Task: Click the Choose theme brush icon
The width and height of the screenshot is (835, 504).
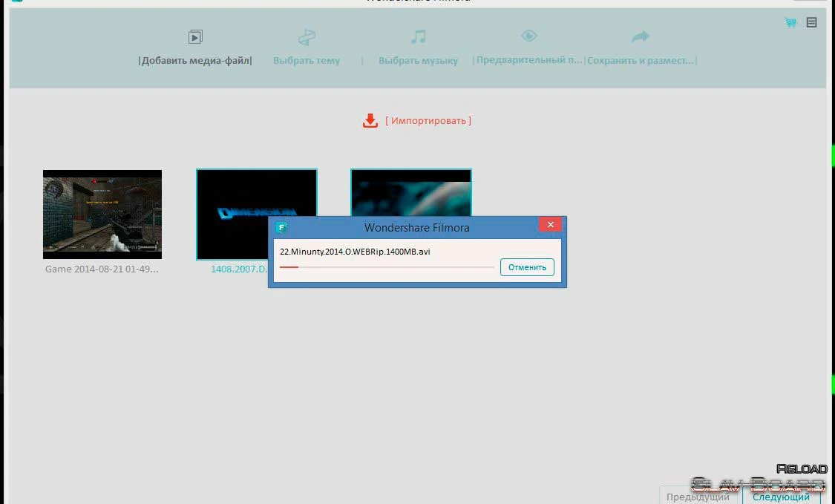Action: tap(307, 37)
